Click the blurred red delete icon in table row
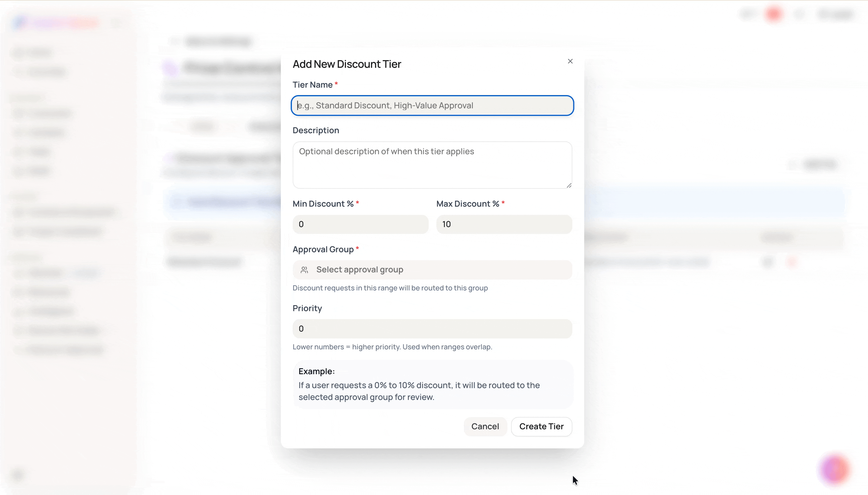Image resolution: width=868 pixels, height=495 pixels. click(x=792, y=261)
